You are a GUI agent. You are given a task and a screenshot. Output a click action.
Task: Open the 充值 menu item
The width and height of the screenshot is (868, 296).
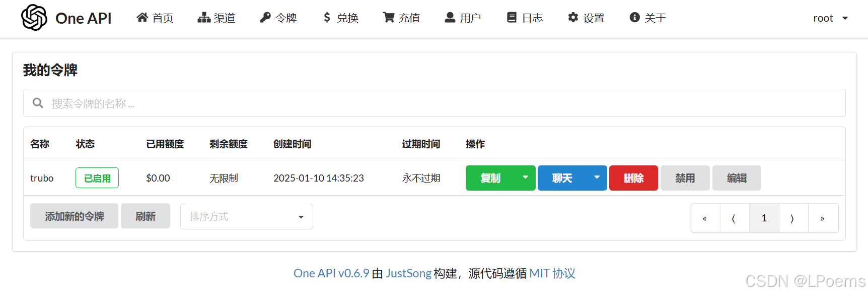point(401,18)
